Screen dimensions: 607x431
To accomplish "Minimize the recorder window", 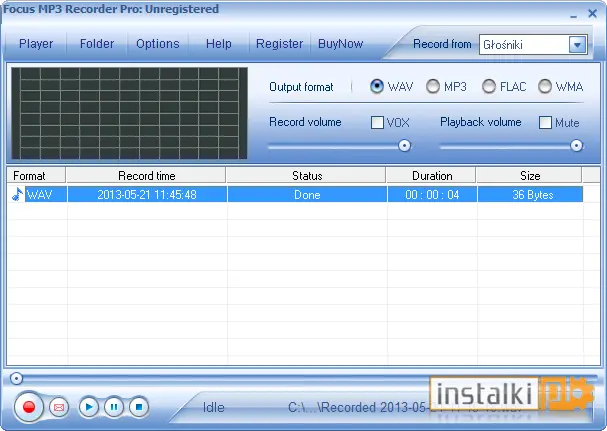I will coord(574,15).
